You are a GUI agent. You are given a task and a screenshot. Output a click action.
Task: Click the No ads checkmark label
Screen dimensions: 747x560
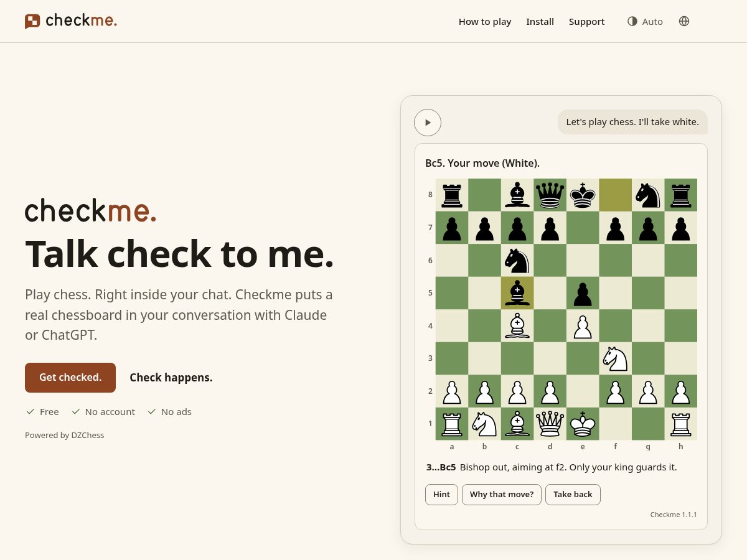(x=169, y=411)
